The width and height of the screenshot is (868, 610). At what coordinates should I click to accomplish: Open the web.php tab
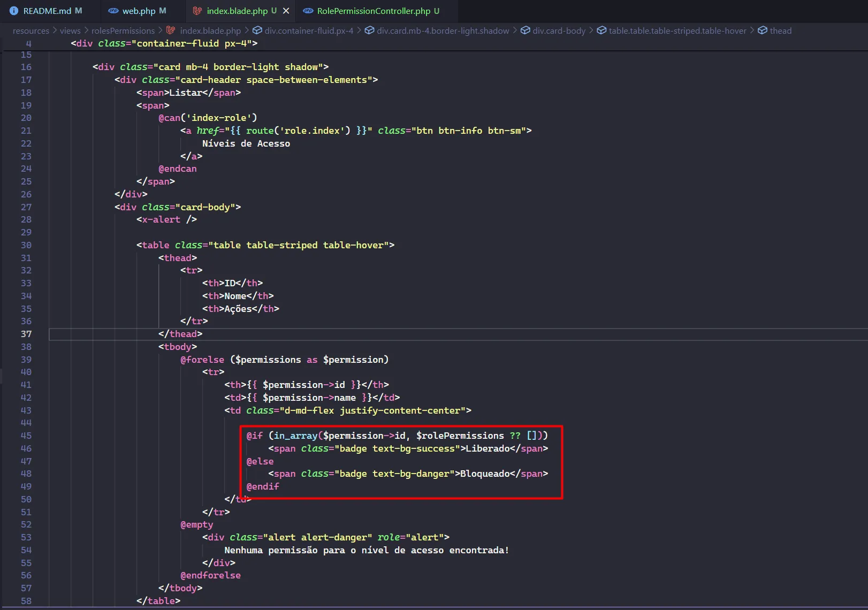click(x=139, y=11)
